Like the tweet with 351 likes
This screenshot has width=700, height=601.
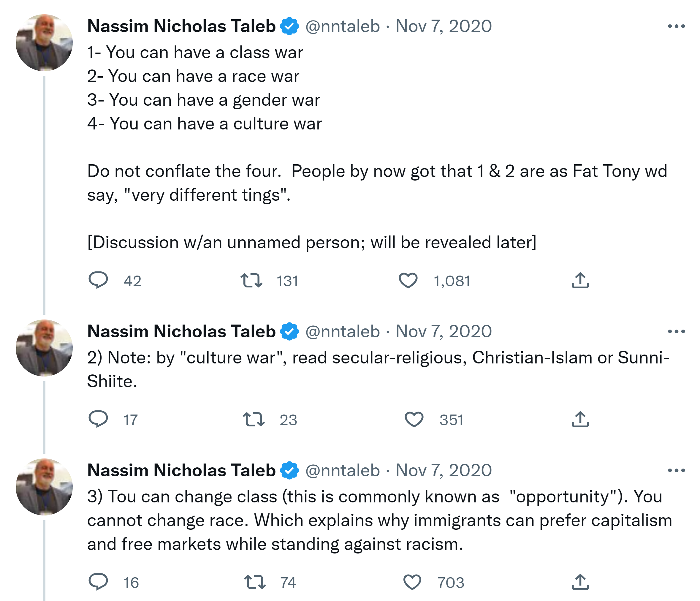coord(414,419)
